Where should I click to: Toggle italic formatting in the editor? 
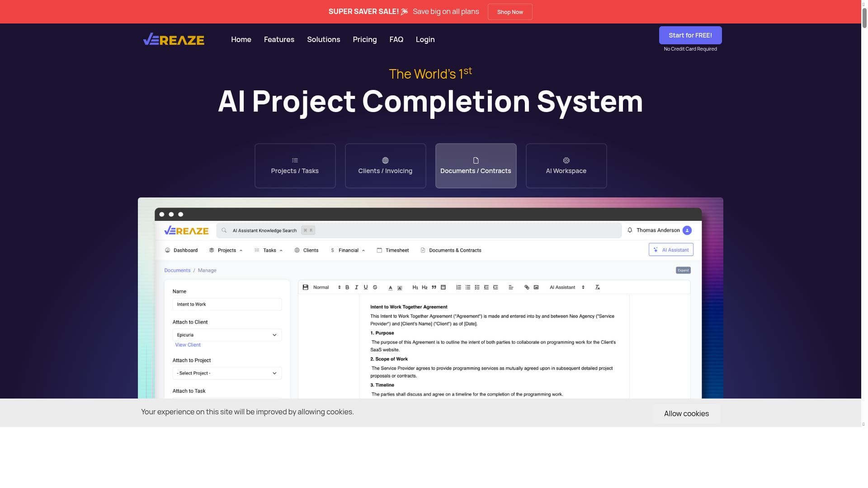pos(356,287)
